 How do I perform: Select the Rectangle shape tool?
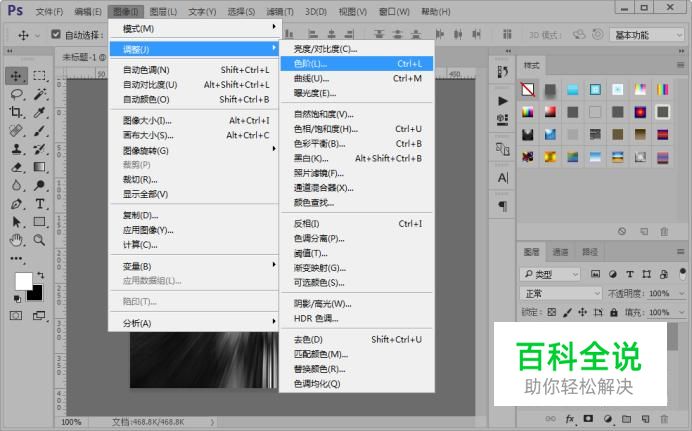click(40, 222)
